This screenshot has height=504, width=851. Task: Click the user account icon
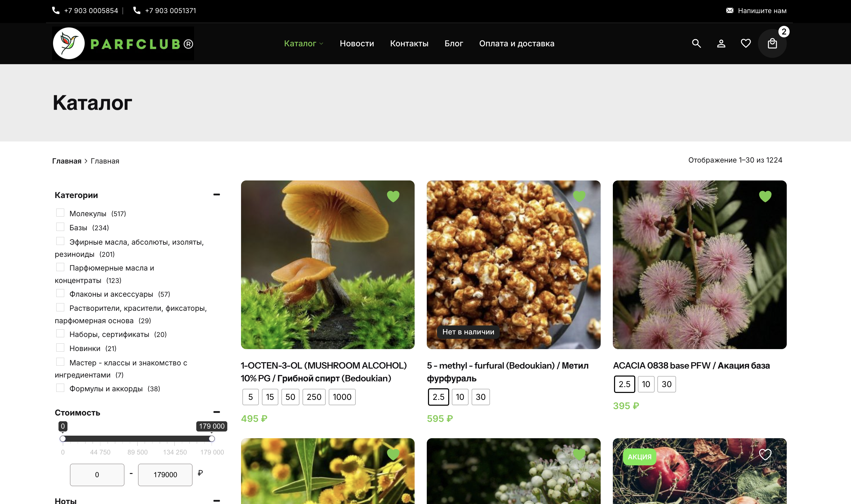721,43
